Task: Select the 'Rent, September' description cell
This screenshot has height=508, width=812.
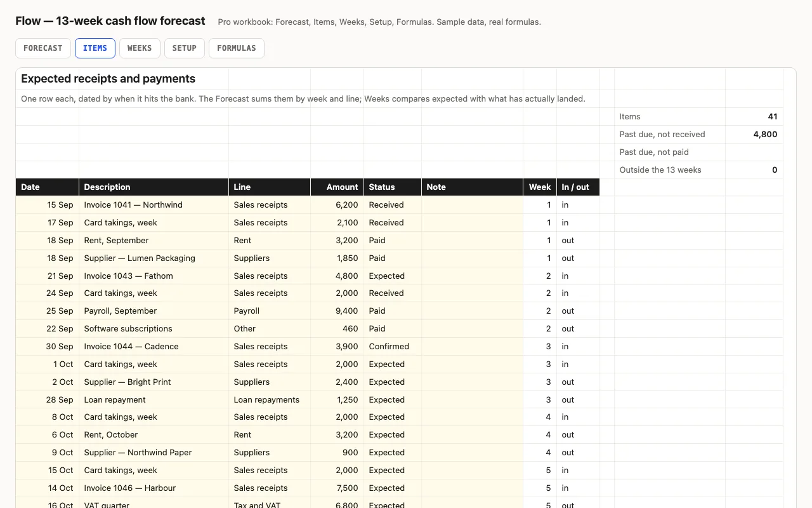Action: (154, 241)
